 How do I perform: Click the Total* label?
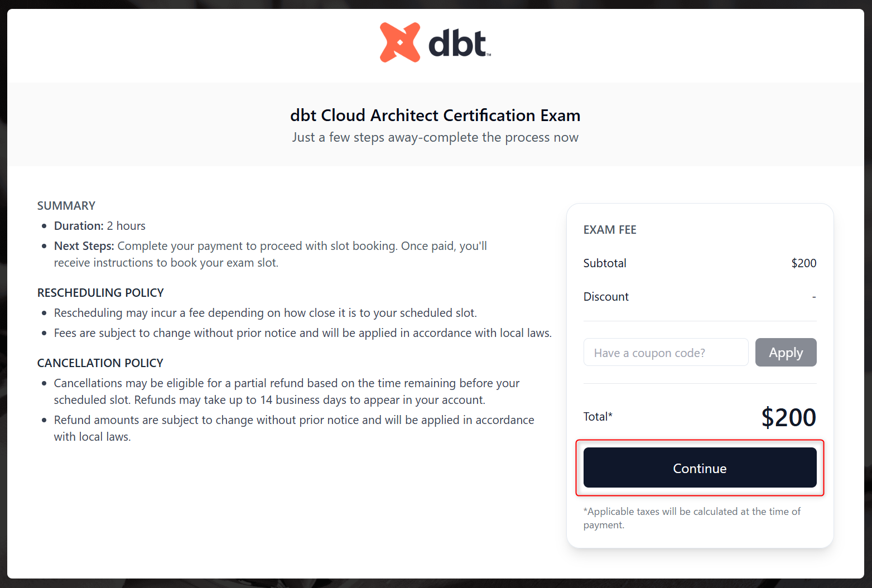pos(598,416)
